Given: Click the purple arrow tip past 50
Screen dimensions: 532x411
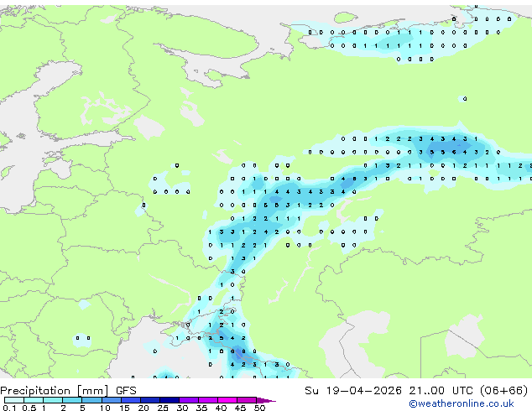Looking at the screenshot, I should click(266, 400).
